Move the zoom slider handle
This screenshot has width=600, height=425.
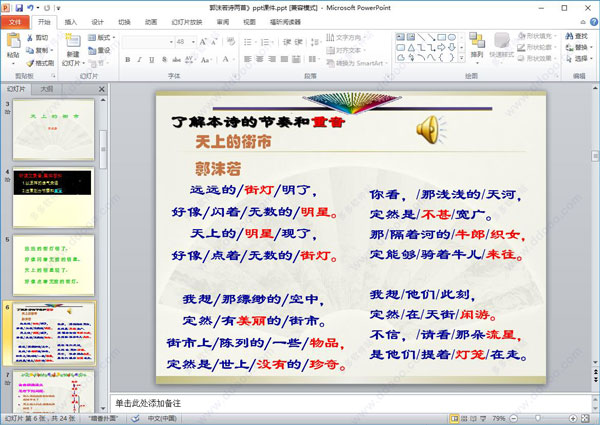click(538, 418)
